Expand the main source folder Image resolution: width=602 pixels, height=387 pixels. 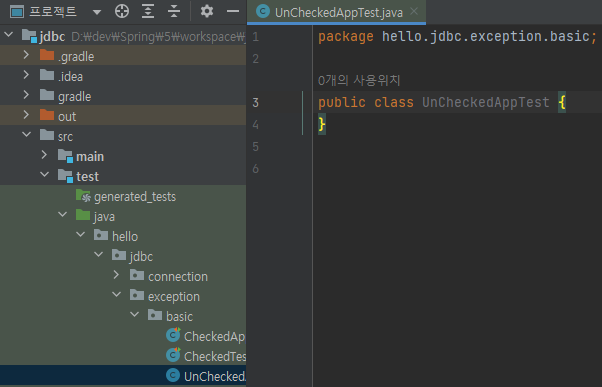tap(44, 155)
